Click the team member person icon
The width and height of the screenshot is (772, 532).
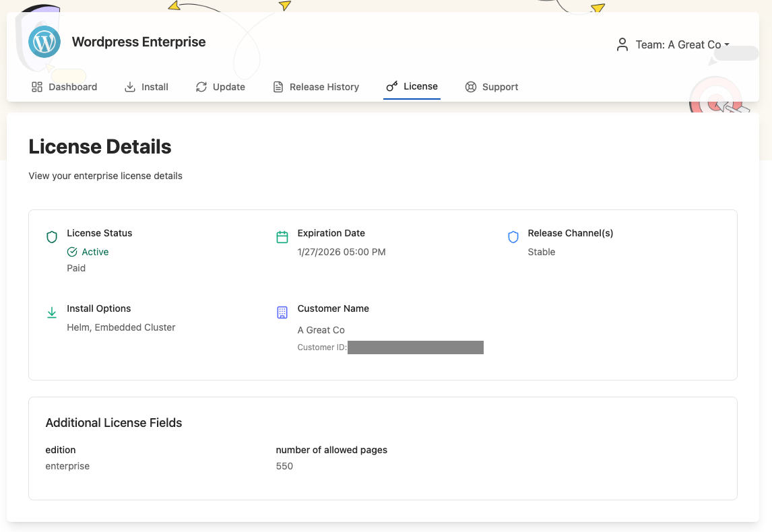click(x=622, y=44)
